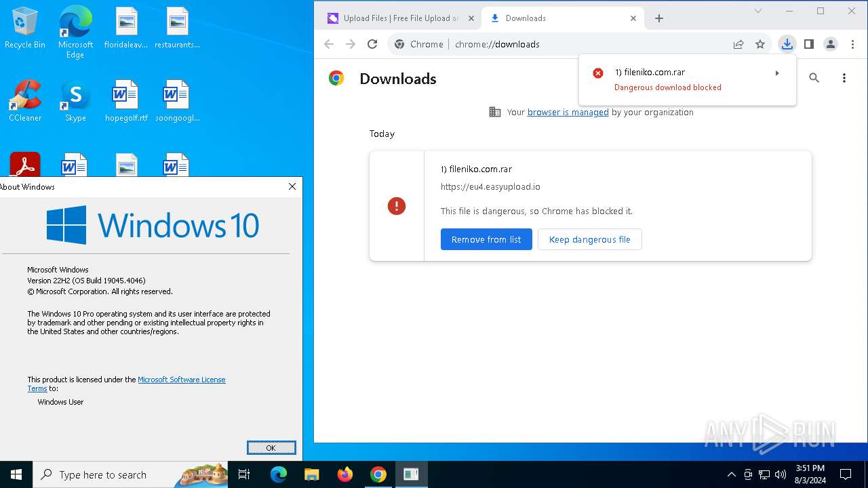Open network status tray icon
868x488 pixels.
tap(764, 474)
